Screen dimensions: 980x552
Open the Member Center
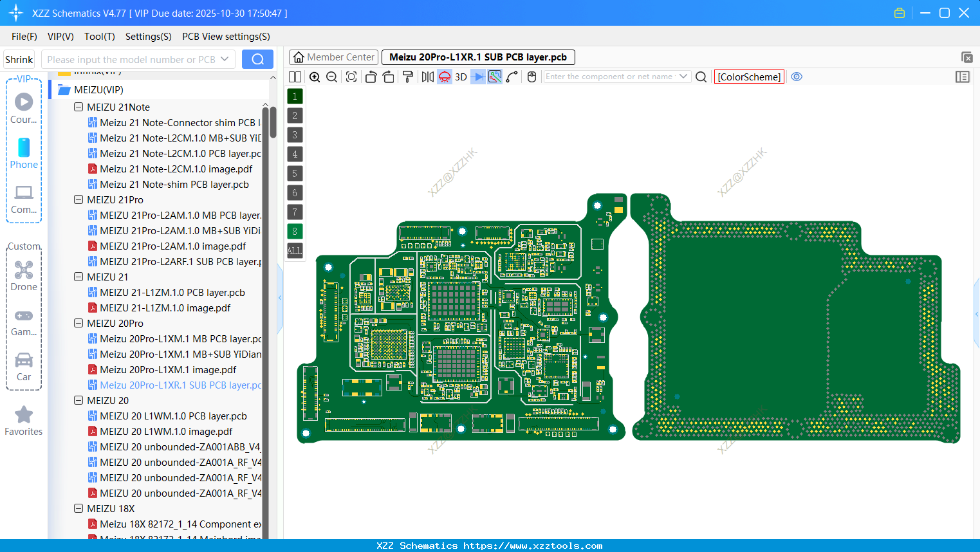333,57
